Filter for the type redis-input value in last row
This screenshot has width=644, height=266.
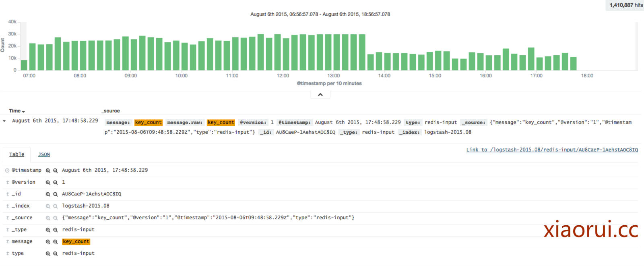click(48, 254)
